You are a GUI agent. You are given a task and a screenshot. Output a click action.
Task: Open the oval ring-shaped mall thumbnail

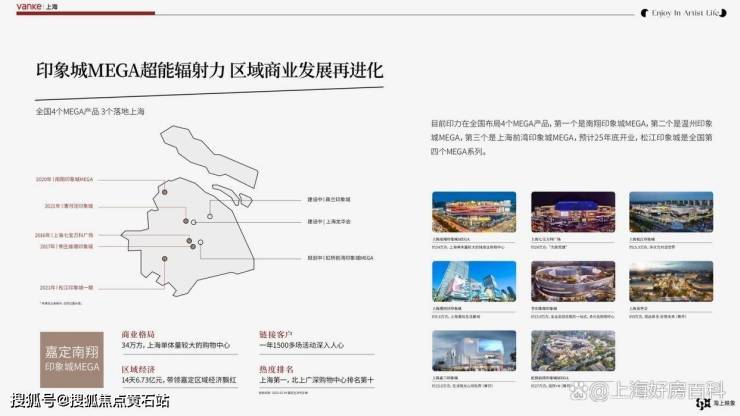(x=573, y=281)
